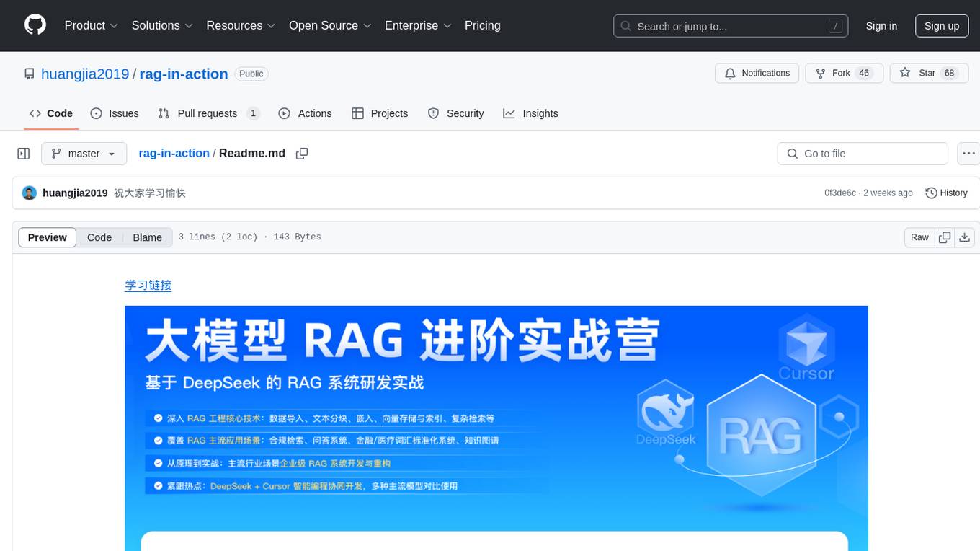Switch to the Pull requests tab

point(208,113)
